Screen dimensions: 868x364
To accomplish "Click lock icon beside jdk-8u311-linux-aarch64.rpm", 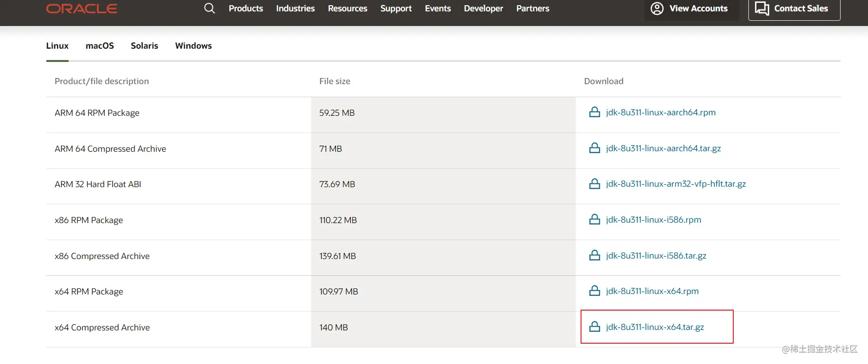I will pos(595,112).
